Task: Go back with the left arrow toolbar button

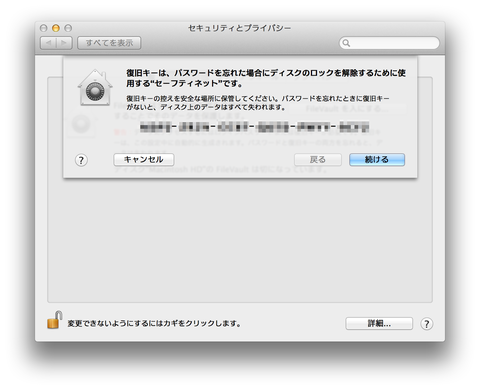Action: (49, 43)
